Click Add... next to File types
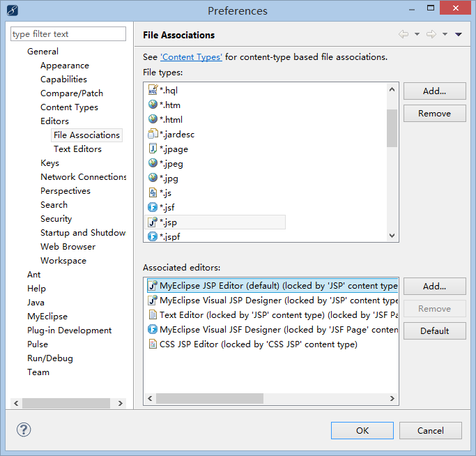The height and width of the screenshot is (456, 476). point(434,91)
